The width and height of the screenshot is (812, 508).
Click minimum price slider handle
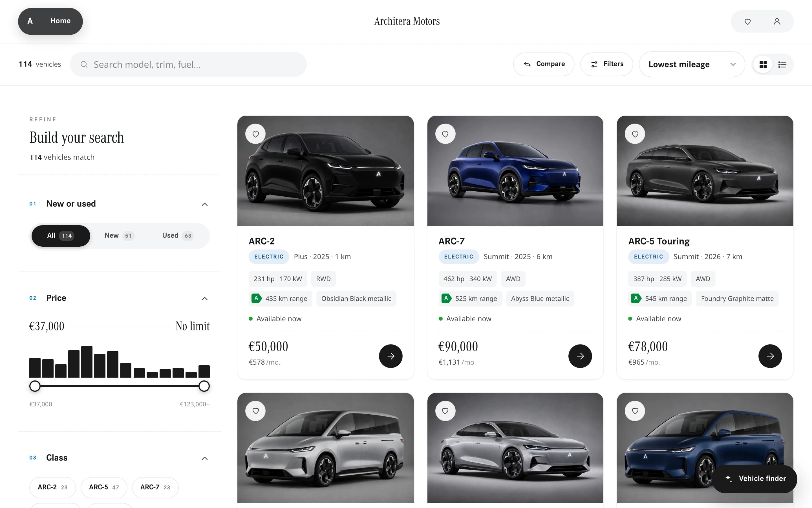click(x=35, y=386)
